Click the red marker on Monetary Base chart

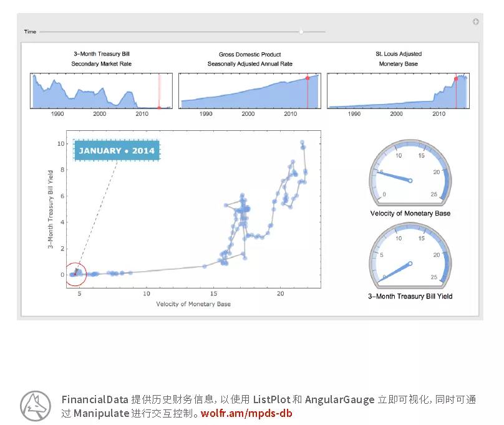(456, 79)
